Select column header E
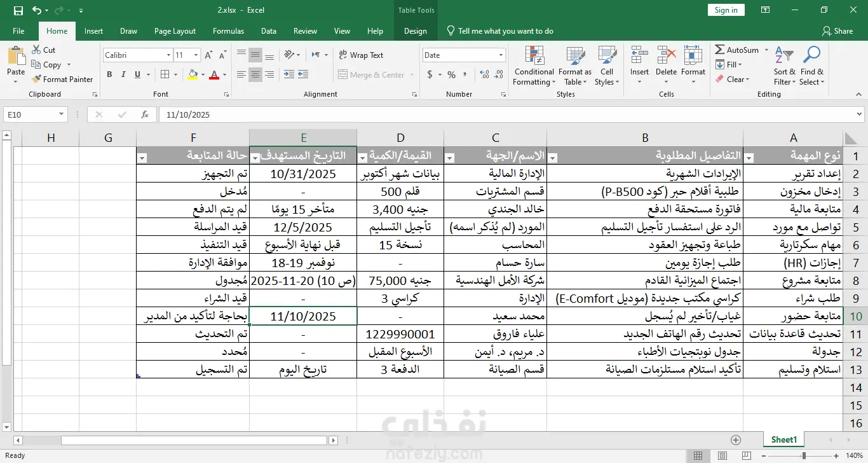 pos(303,138)
